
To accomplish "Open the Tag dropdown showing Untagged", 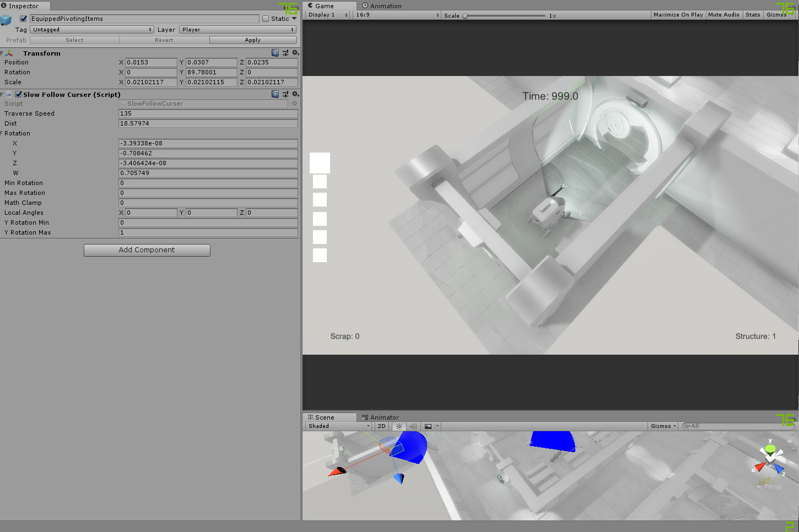I will 92,30.
